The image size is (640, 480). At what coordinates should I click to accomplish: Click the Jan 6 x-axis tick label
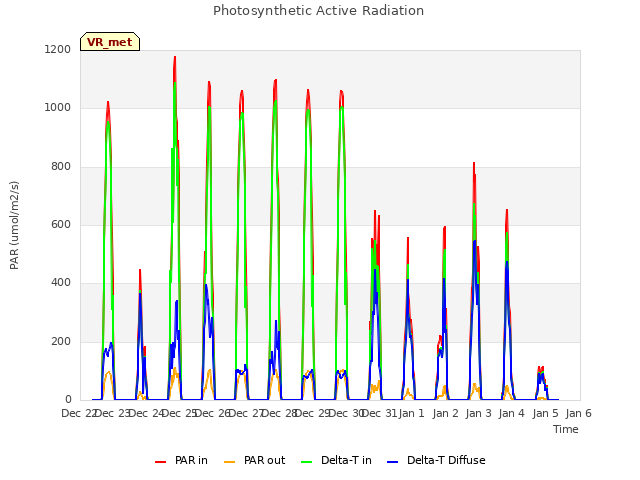point(578,413)
